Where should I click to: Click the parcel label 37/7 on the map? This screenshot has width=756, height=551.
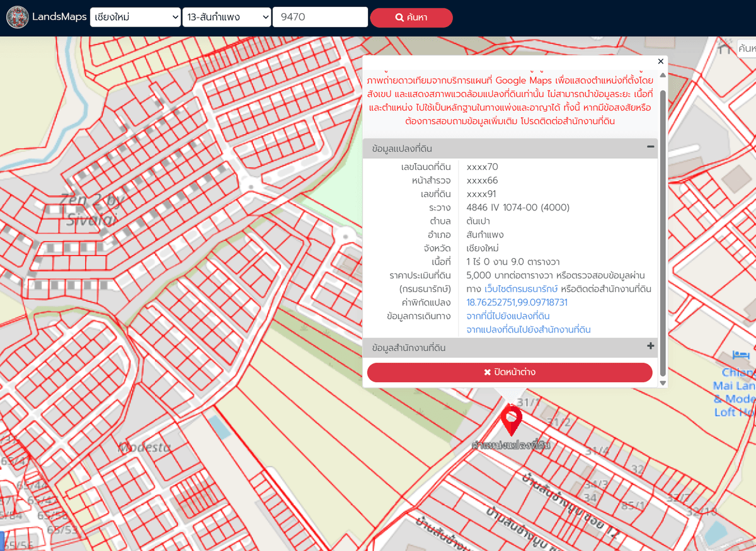[x=679, y=497]
